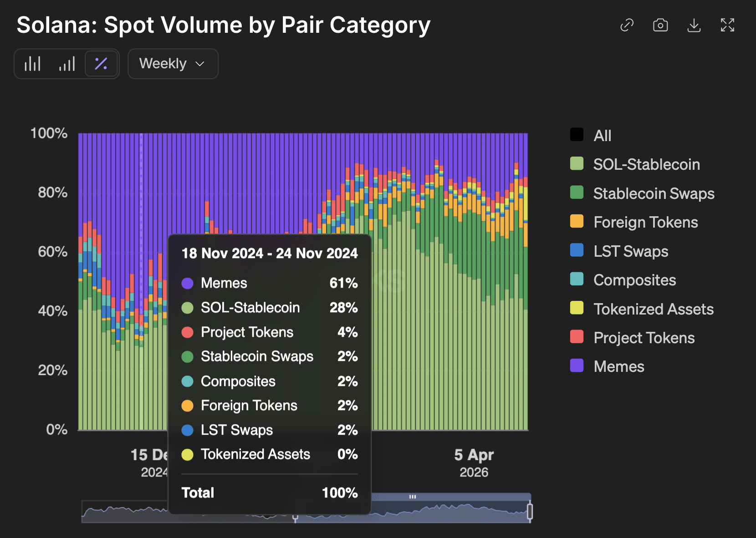Click the 5 Apr 2026 axis label

tap(474, 463)
